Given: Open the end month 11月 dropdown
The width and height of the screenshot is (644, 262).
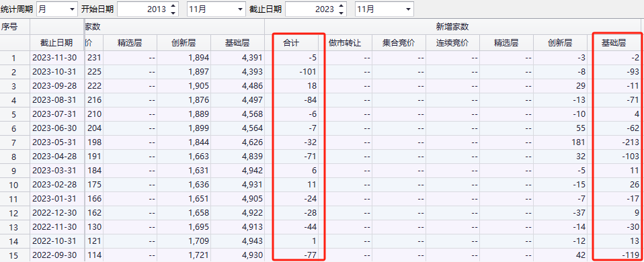Looking at the screenshot, I should pos(385,9).
